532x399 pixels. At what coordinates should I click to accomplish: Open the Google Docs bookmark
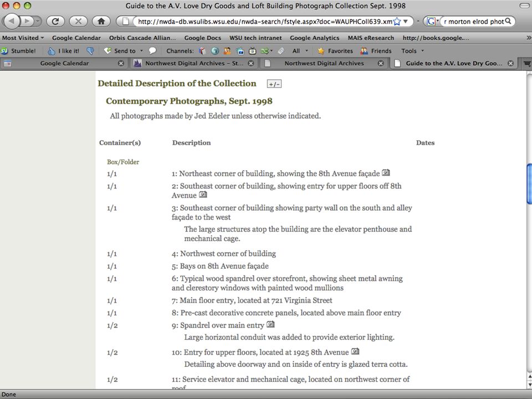(x=203, y=38)
